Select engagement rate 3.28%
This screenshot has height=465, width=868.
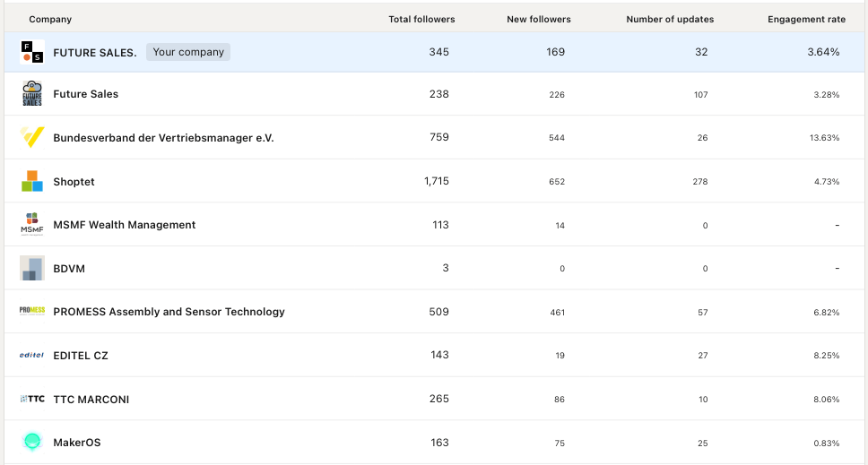click(x=827, y=95)
